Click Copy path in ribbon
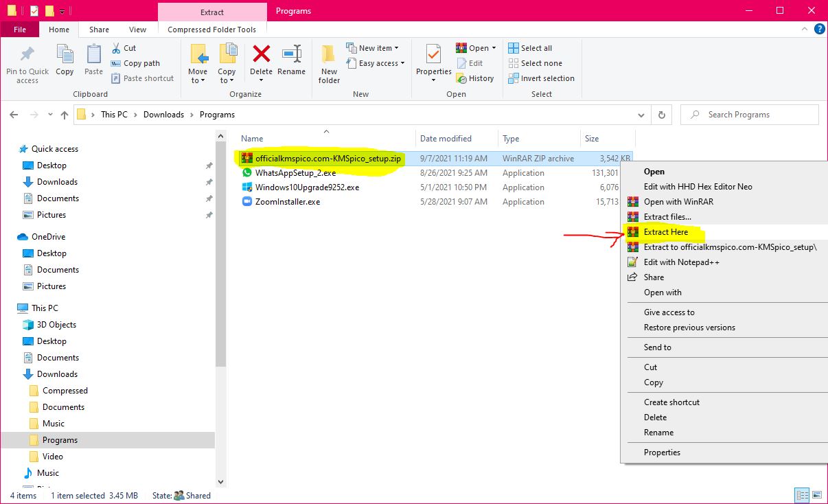828x504 pixels. click(135, 63)
